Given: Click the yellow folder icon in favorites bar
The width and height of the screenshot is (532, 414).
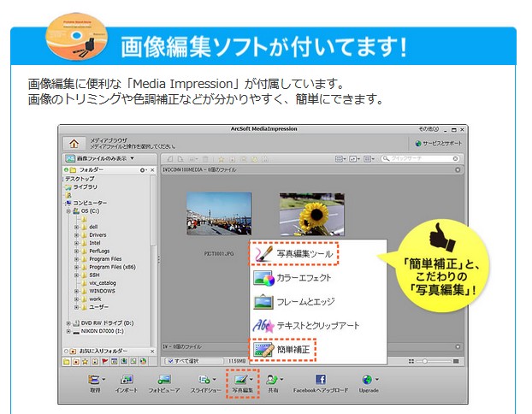Looking at the screenshot, I should [x=66, y=362].
